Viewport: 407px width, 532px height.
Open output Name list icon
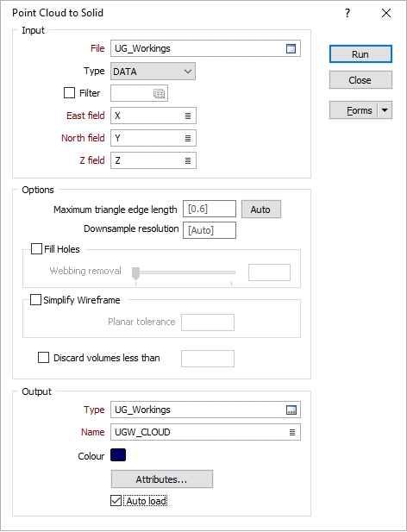tap(292, 432)
